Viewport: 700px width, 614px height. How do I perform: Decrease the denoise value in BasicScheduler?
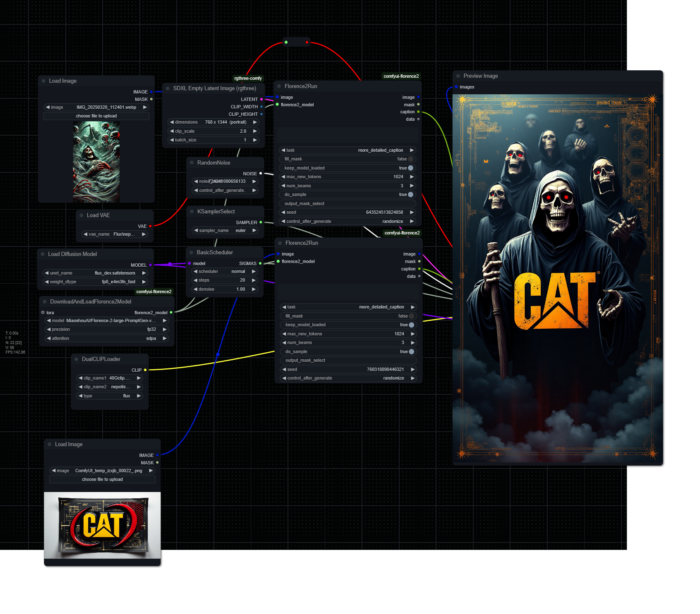tap(196, 289)
